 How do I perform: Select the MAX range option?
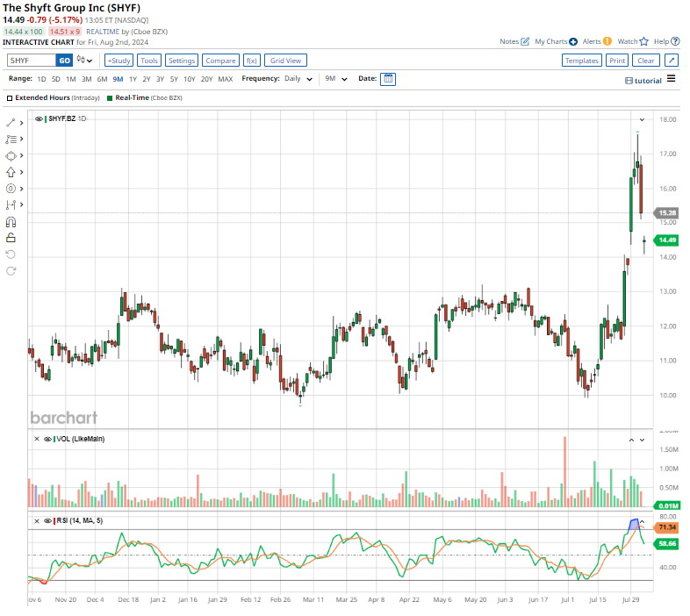[226, 79]
